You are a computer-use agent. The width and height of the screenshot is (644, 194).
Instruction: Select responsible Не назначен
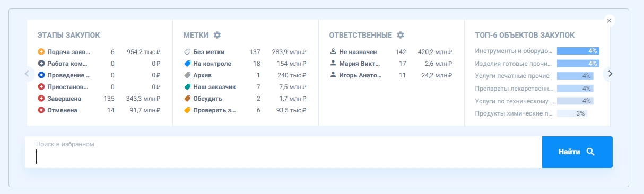[358, 52]
